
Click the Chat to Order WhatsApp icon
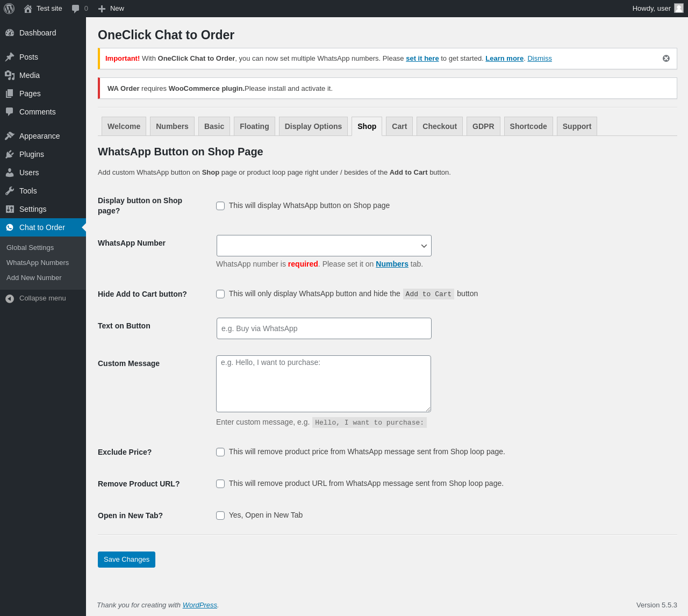tap(10, 227)
